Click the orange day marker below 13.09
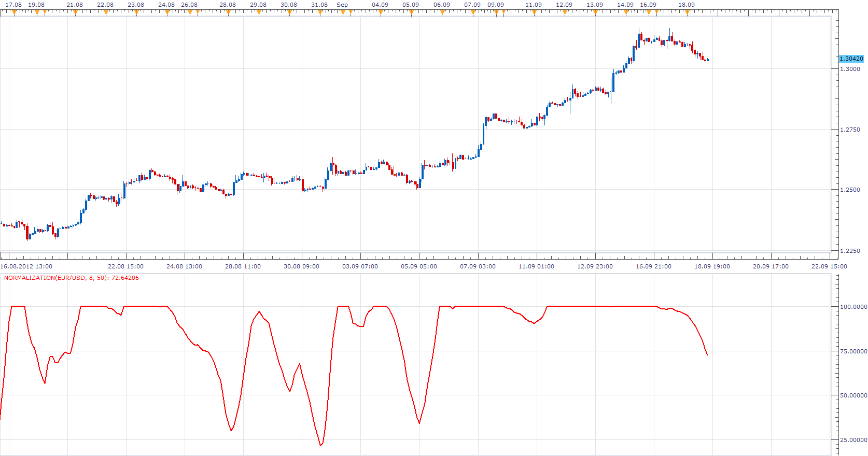Screen dimensions: 868x456 [x=595, y=12]
